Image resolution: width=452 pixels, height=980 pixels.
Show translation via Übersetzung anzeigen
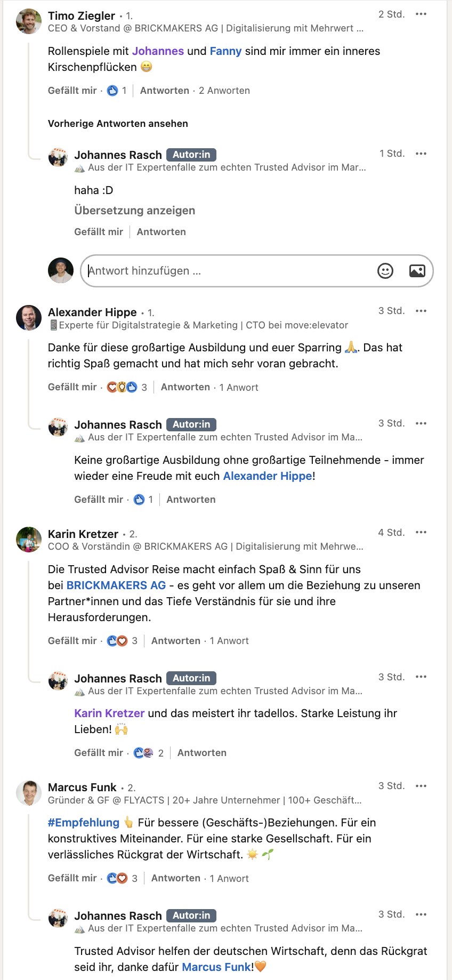135,211
